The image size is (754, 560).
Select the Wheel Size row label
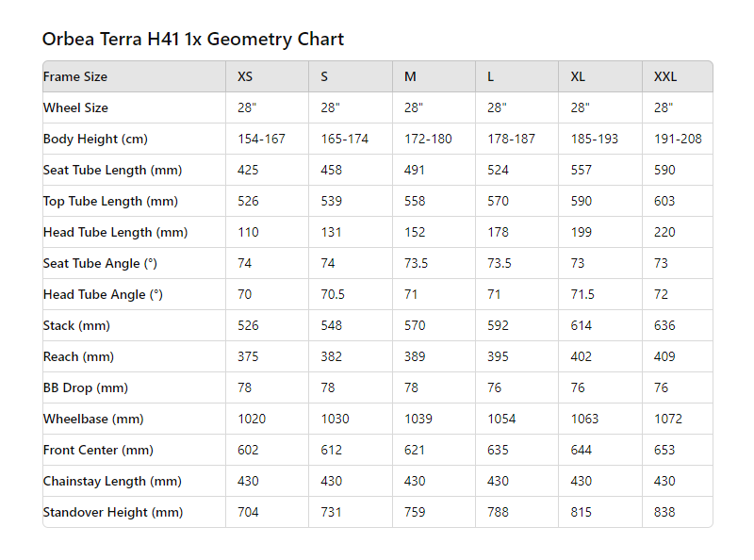(75, 107)
